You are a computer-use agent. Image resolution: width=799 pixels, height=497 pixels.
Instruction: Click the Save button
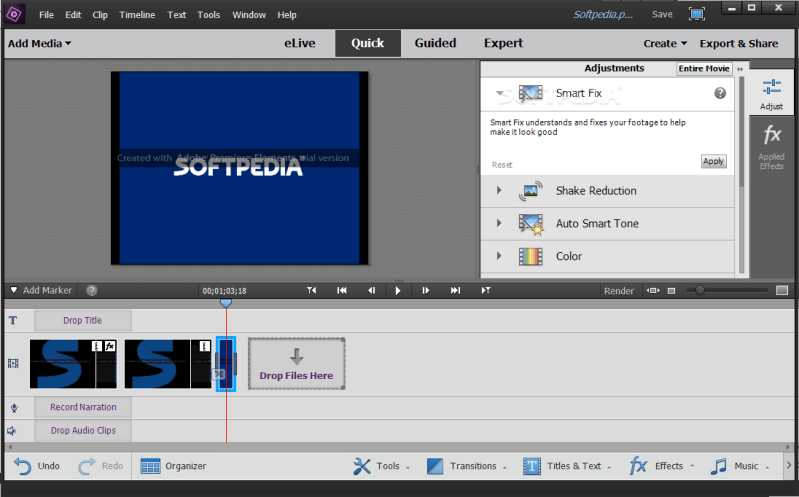click(x=662, y=14)
